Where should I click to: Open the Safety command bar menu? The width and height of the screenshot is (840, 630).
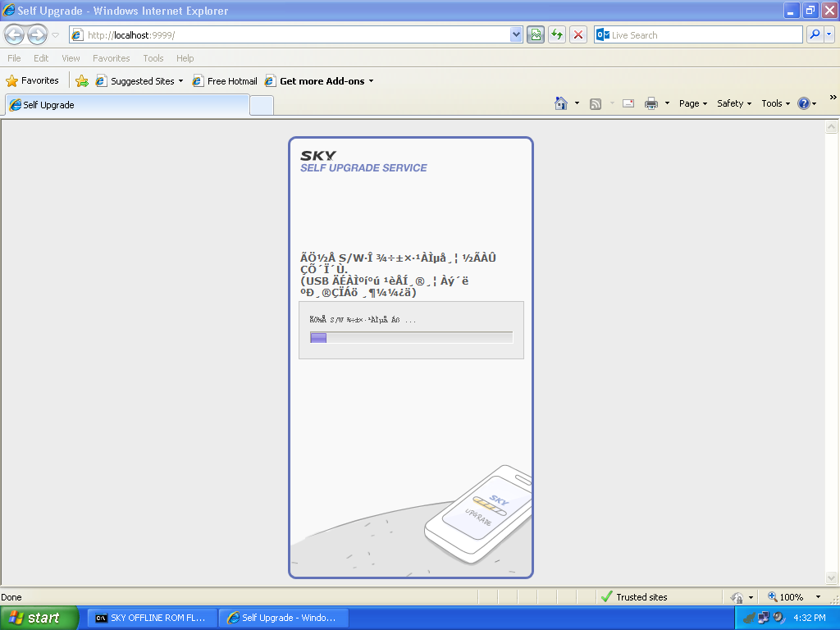734,103
